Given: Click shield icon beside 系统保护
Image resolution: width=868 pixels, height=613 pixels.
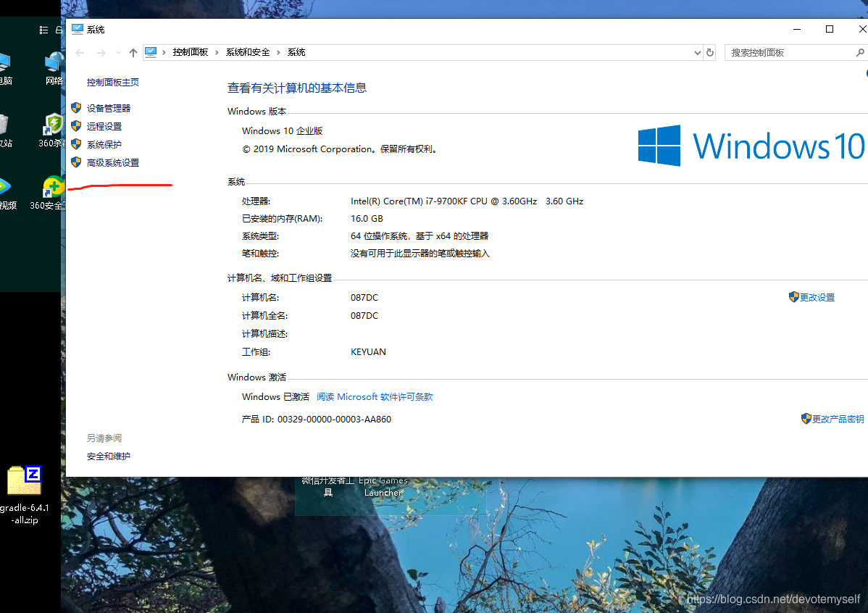Looking at the screenshot, I should (76, 144).
